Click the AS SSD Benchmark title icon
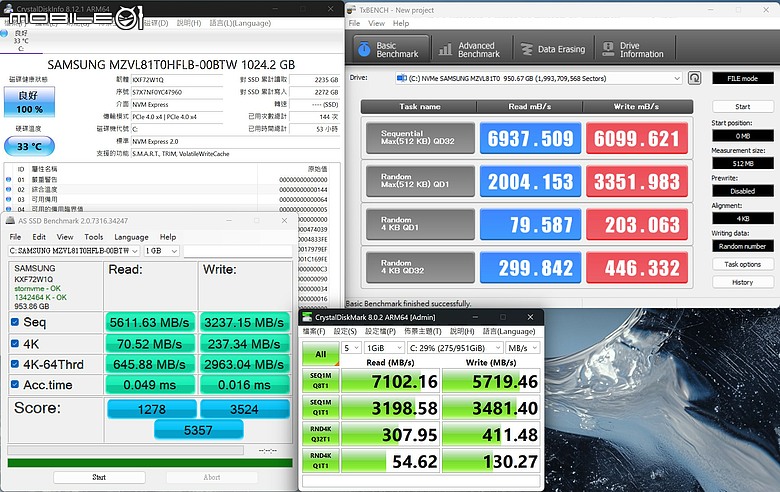This screenshot has height=492, width=780. pos(10,220)
